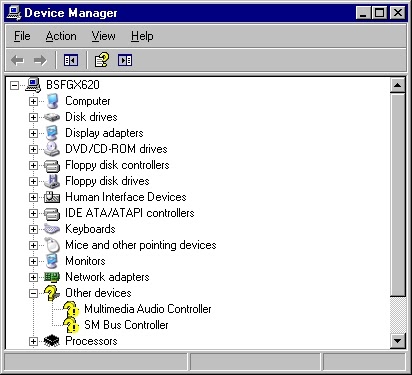This screenshot has height=375, width=412.
Task: Click the mouse icon for pointing devices
Action: 52,245
